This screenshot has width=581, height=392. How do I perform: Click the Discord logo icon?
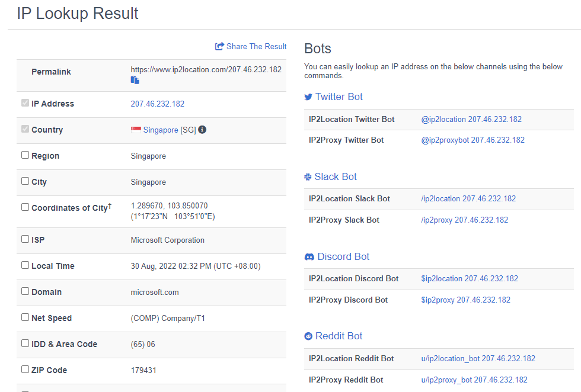(x=309, y=257)
